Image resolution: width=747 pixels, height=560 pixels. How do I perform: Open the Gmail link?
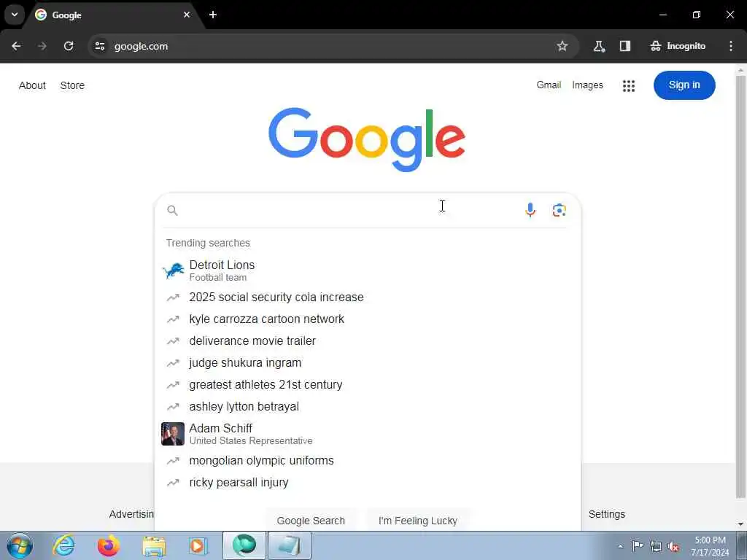[x=549, y=85]
